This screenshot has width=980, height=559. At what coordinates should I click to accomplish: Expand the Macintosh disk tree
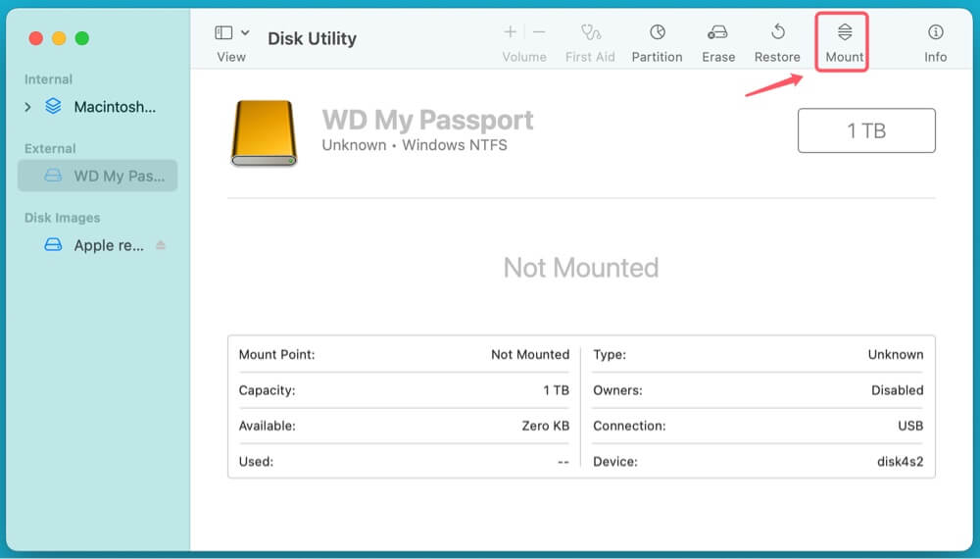tap(27, 107)
